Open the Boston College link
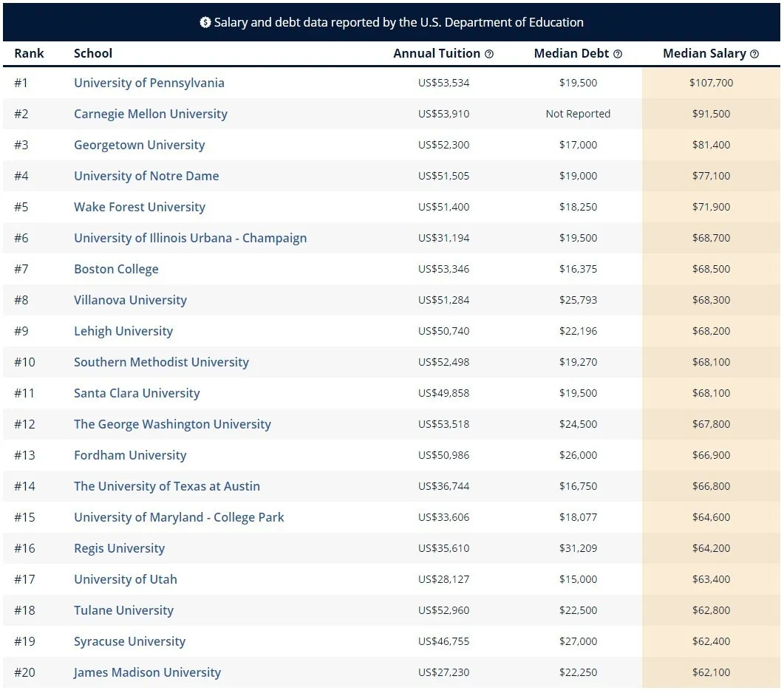The image size is (784, 693). (116, 269)
